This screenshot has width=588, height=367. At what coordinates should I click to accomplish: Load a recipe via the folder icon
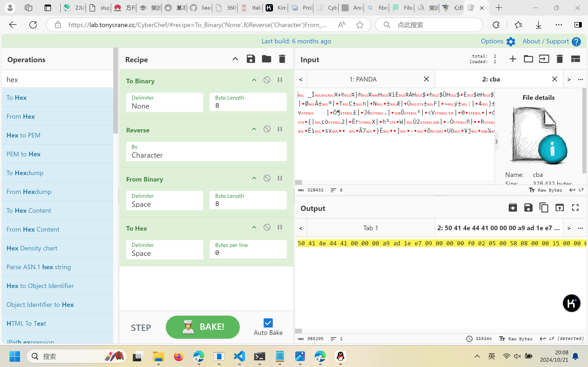[266, 59]
